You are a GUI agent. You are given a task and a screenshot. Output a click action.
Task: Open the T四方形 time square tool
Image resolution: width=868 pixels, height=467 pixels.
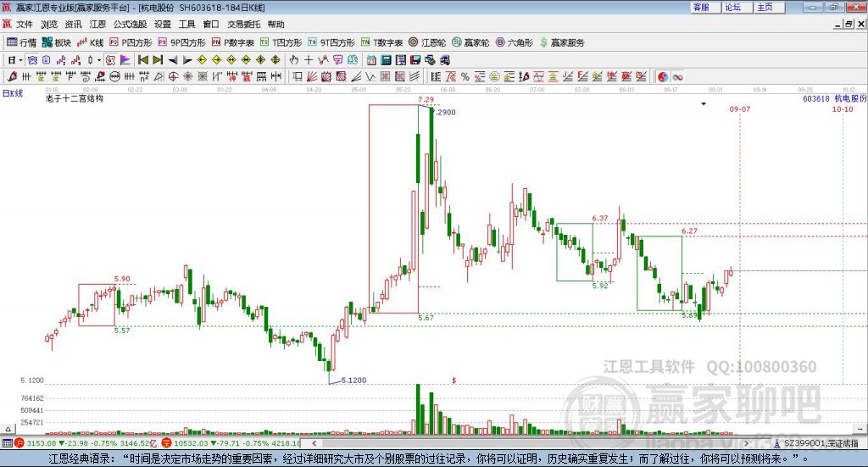point(281,42)
